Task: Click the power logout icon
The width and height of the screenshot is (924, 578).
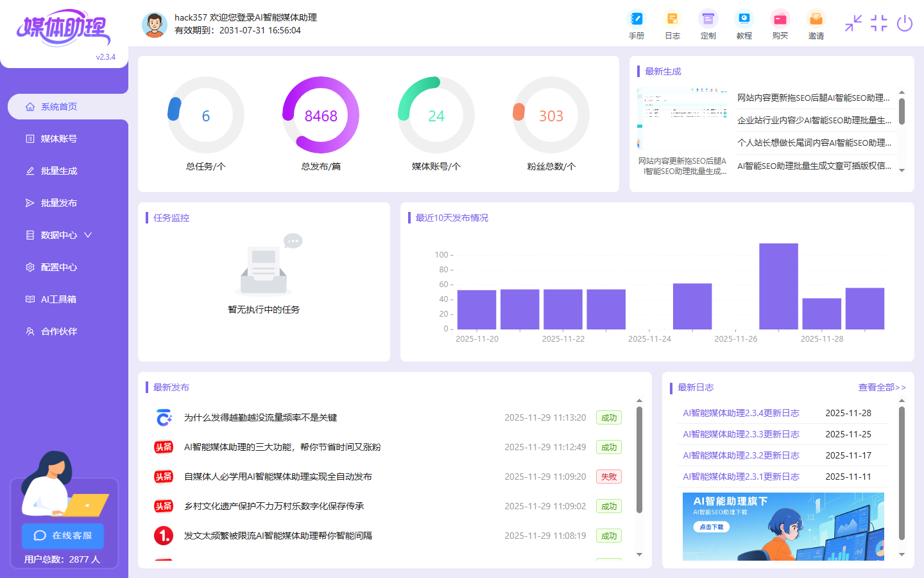Action: point(905,23)
